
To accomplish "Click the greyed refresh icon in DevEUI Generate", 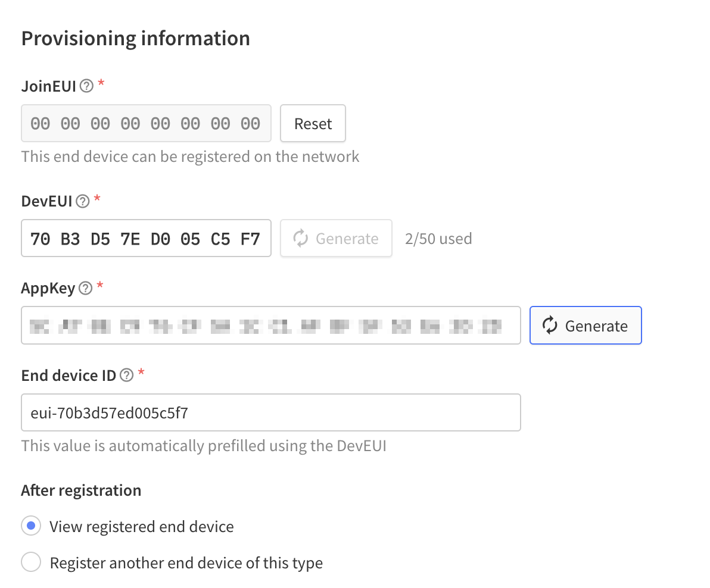I will tap(300, 239).
